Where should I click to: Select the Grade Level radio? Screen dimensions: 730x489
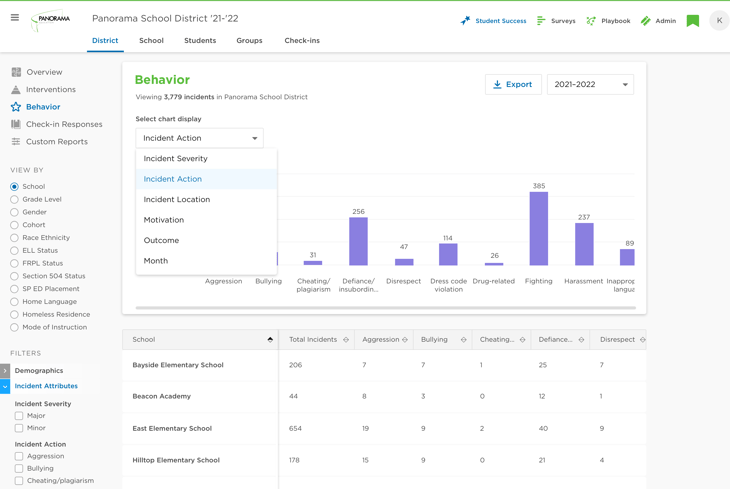click(14, 199)
